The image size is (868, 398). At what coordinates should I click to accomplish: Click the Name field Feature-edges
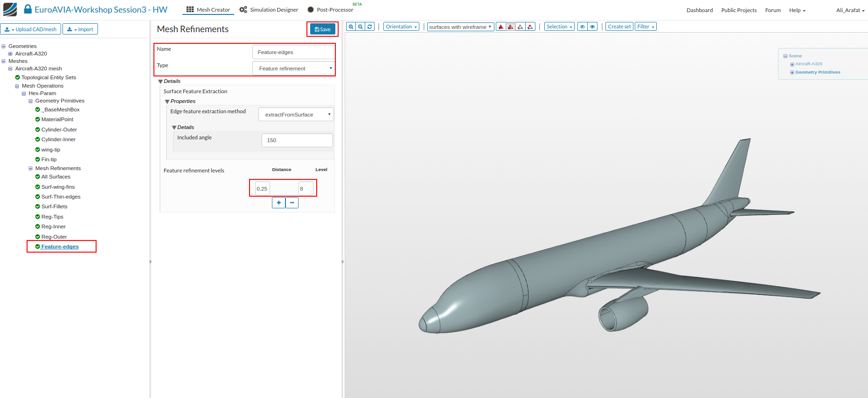pos(293,52)
